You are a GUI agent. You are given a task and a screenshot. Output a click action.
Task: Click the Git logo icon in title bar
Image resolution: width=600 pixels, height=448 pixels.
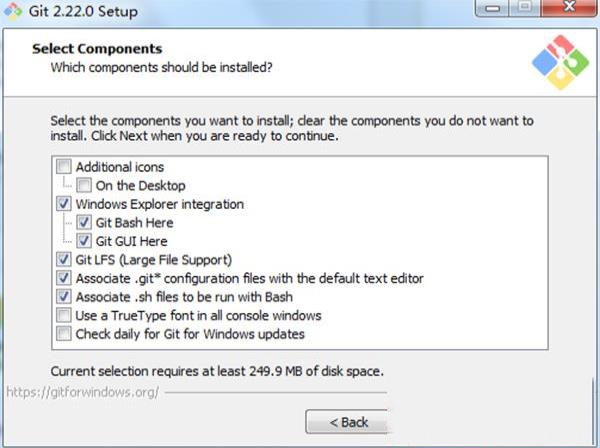click(14, 13)
